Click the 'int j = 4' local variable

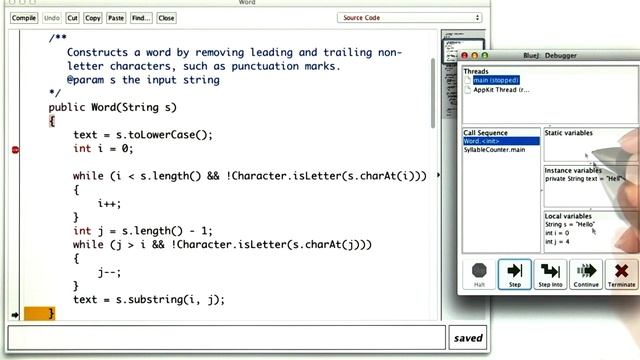click(557, 242)
